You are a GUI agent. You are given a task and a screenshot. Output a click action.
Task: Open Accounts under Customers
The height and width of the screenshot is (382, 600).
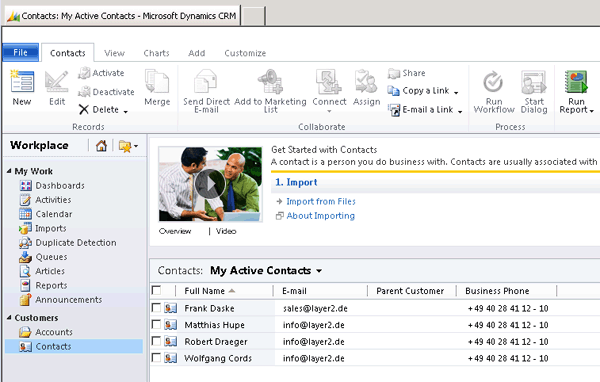pos(46,332)
